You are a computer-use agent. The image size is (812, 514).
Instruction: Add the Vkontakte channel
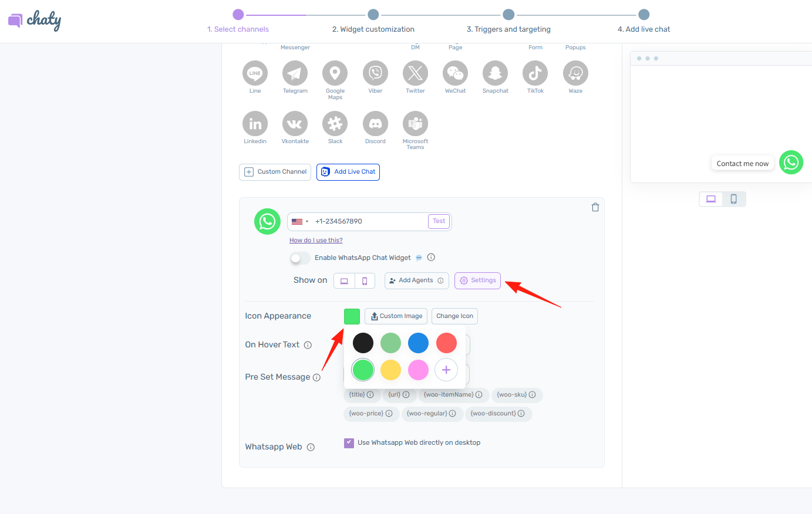coord(295,124)
